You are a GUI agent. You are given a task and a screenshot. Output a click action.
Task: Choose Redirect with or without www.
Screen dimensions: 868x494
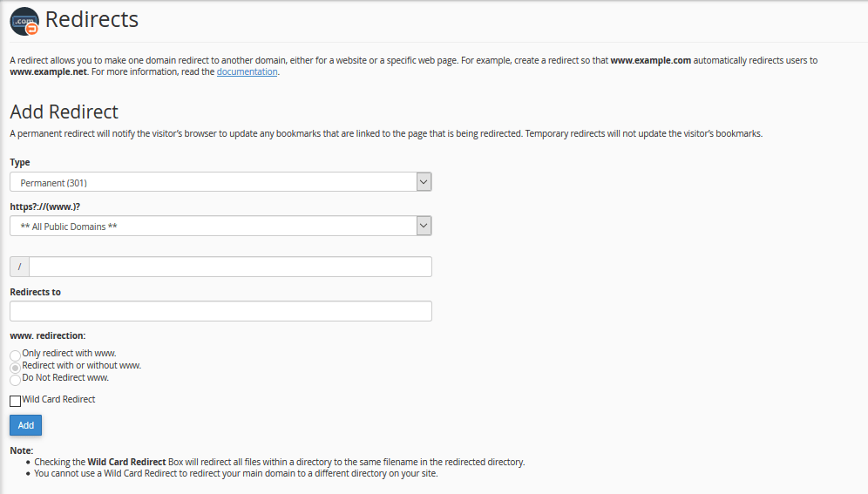[x=15, y=368]
